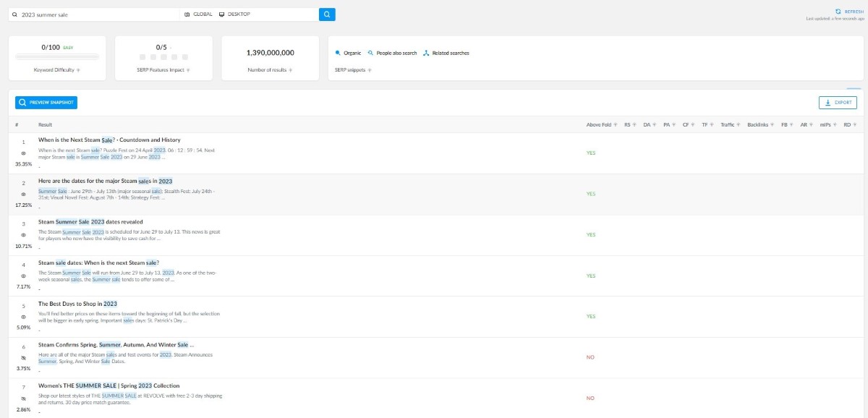This screenshot has height=418, width=868.
Task: Click info icon next to SERP snippets
Action: [370, 70]
